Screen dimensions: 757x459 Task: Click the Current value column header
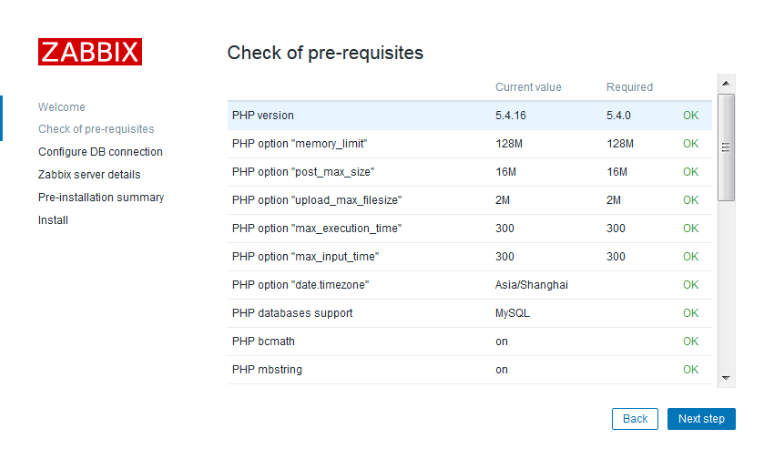[528, 87]
